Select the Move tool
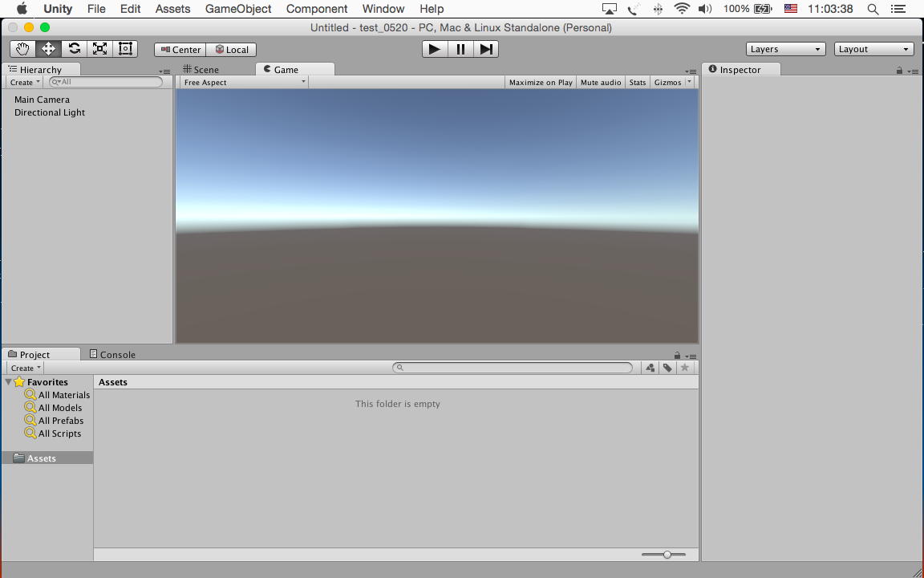The height and width of the screenshot is (578, 924). click(x=48, y=49)
